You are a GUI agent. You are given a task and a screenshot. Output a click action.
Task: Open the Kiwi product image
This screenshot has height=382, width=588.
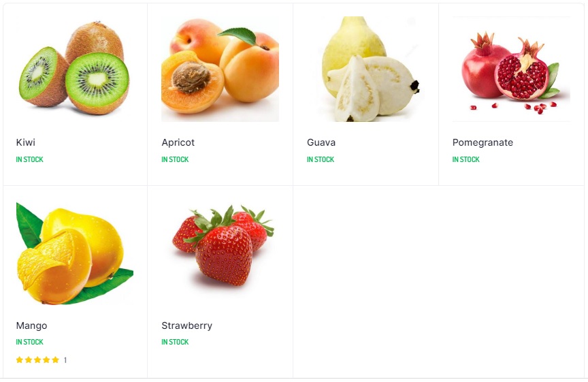pyautogui.click(x=75, y=69)
